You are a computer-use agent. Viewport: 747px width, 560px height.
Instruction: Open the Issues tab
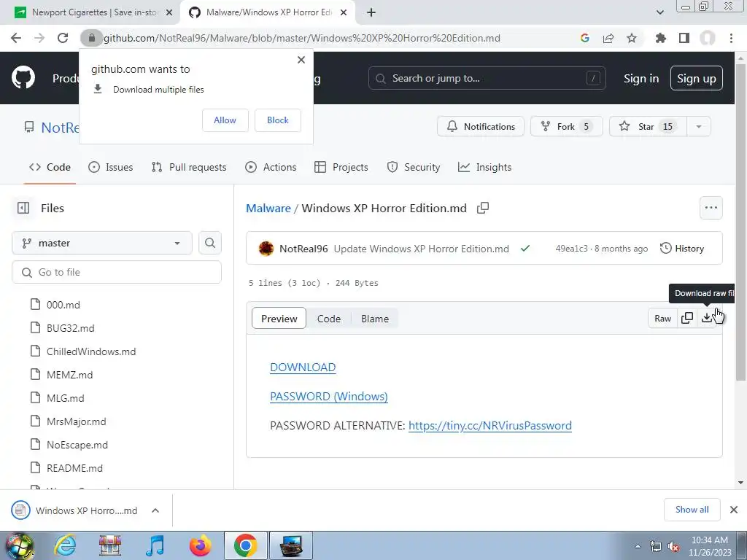click(x=111, y=167)
